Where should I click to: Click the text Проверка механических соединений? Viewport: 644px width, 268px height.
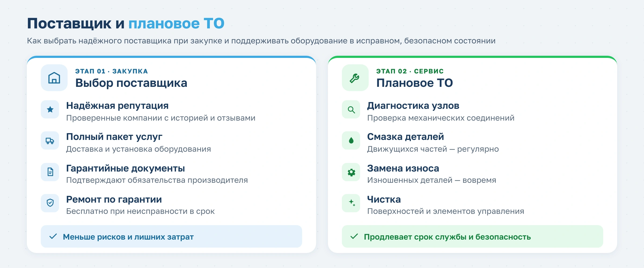click(x=441, y=118)
